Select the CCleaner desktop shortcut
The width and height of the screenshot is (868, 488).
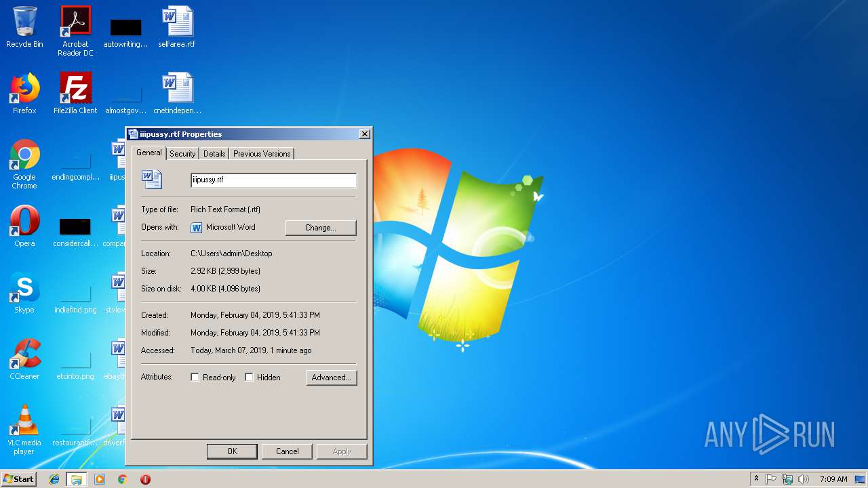pos(24,359)
